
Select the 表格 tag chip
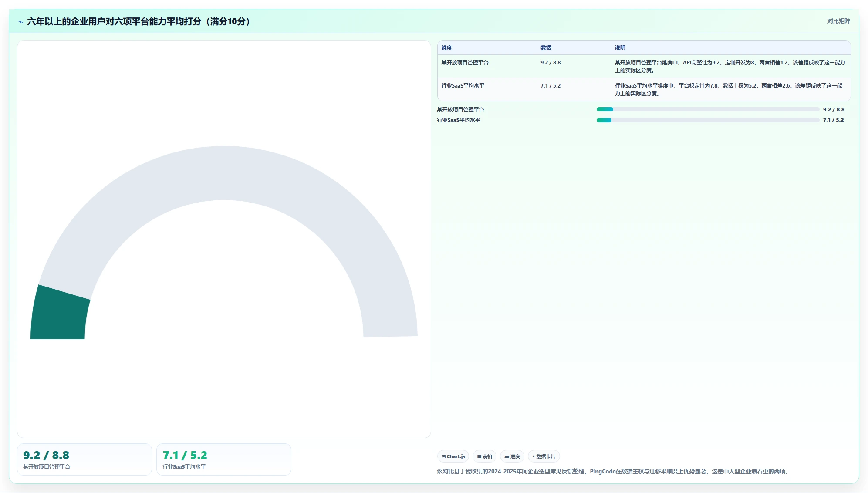coord(484,456)
